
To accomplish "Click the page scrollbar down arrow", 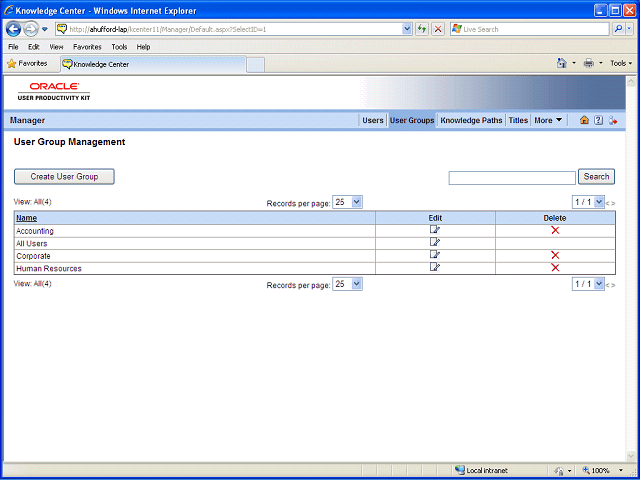I will tap(631, 456).
